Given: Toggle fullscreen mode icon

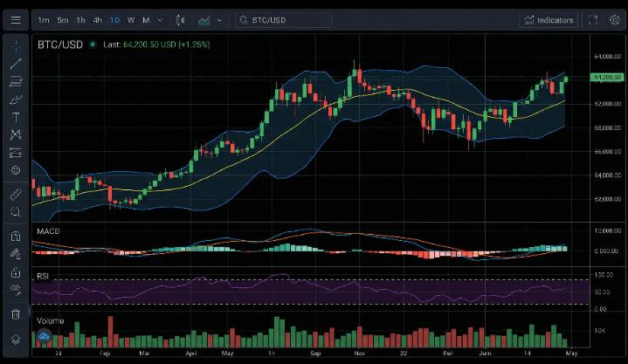Looking at the screenshot, I should click(593, 20).
